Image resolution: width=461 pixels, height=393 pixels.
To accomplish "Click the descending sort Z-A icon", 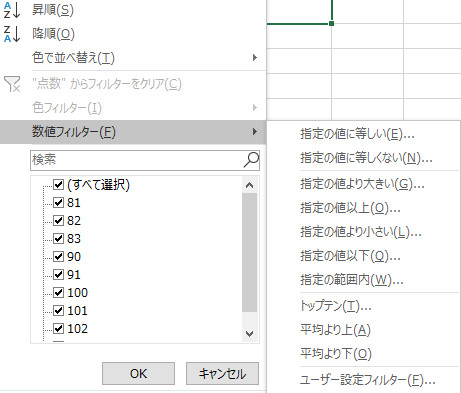I will pos(12,34).
